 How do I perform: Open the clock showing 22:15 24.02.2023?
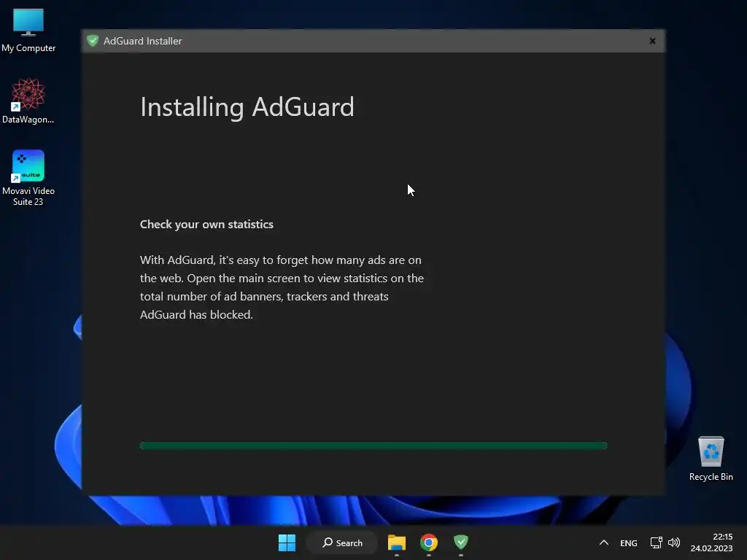click(711, 542)
